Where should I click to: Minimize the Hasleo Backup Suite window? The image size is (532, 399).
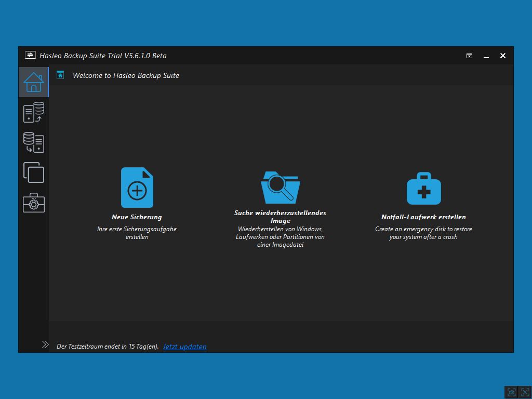486,56
